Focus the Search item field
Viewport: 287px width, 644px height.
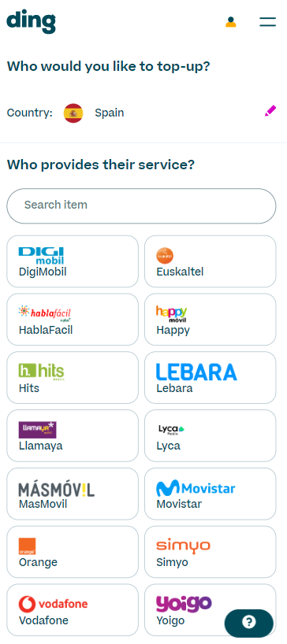click(x=141, y=205)
